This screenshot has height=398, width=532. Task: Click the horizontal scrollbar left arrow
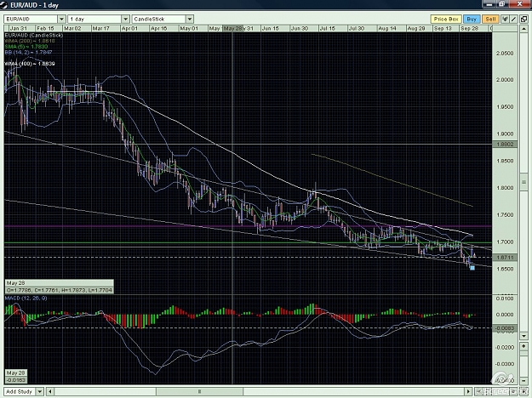click(x=50, y=391)
